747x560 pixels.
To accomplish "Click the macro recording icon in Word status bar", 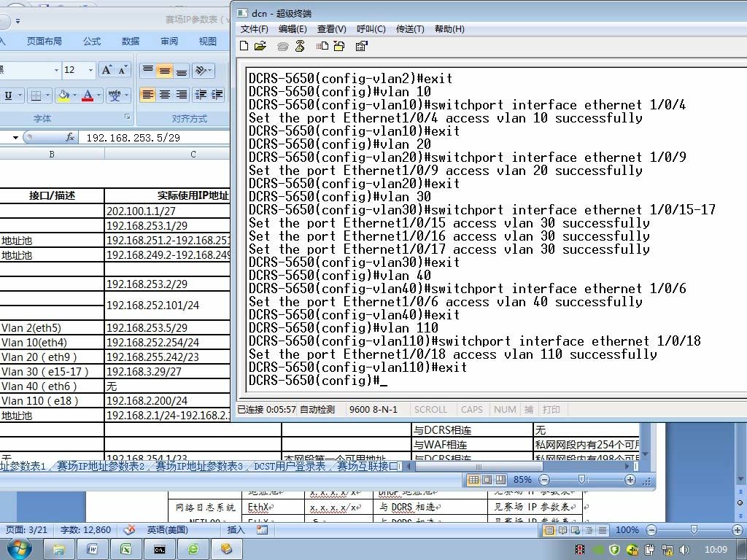I will click(x=262, y=529).
